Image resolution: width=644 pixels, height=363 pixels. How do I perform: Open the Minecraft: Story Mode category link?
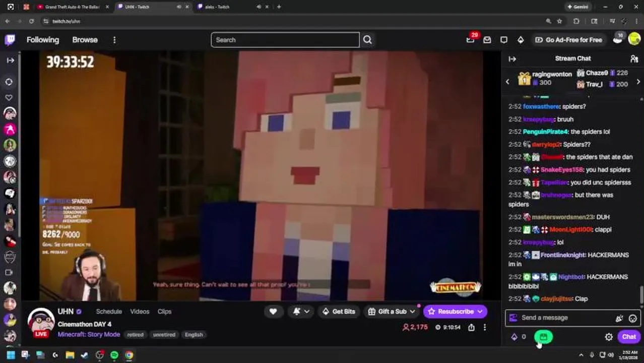[x=89, y=334]
